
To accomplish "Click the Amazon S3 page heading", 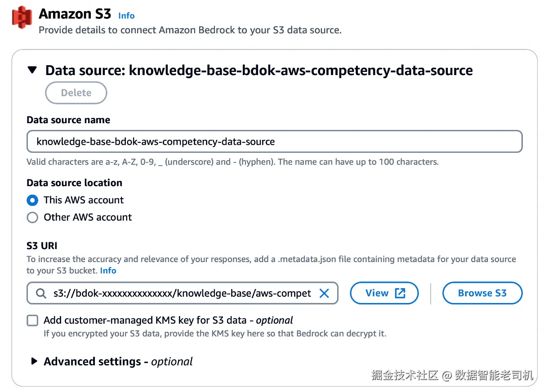I will coord(75,14).
